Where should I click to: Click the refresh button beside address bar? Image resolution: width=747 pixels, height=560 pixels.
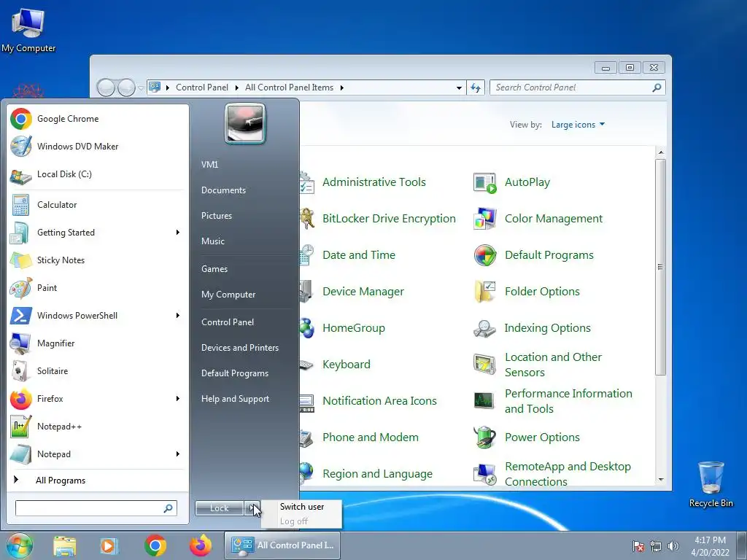(x=476, y=87)
